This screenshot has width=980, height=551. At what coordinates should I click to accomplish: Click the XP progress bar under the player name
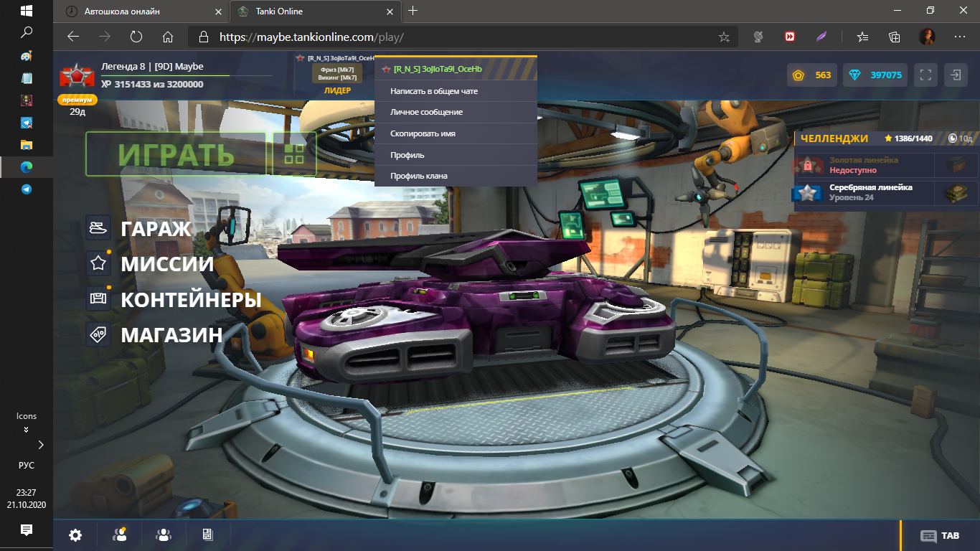point(187,76)
